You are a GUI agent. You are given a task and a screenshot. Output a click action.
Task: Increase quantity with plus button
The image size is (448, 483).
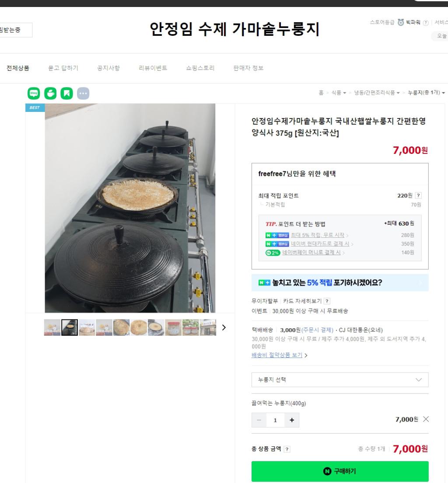click(x=292, y=420)
